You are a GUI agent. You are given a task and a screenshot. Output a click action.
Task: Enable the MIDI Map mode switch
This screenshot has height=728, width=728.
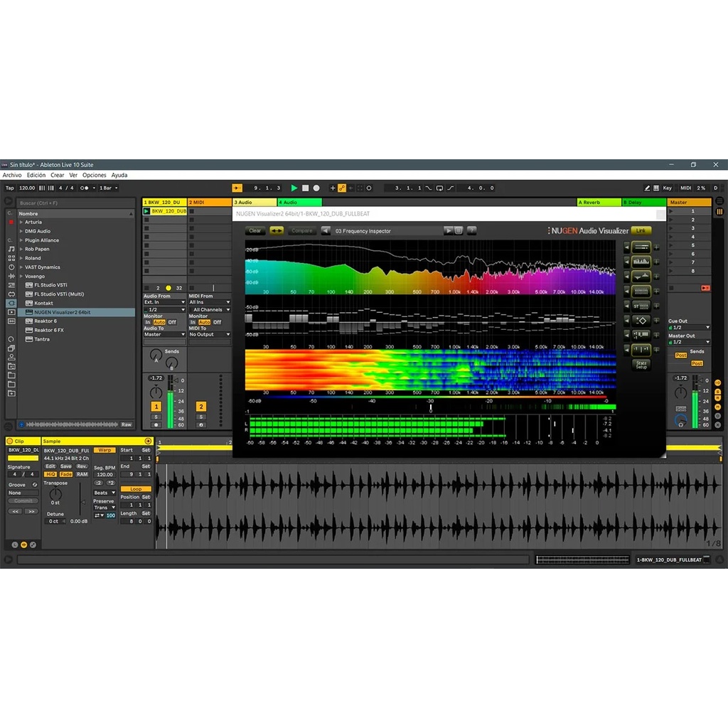point(686,188)
